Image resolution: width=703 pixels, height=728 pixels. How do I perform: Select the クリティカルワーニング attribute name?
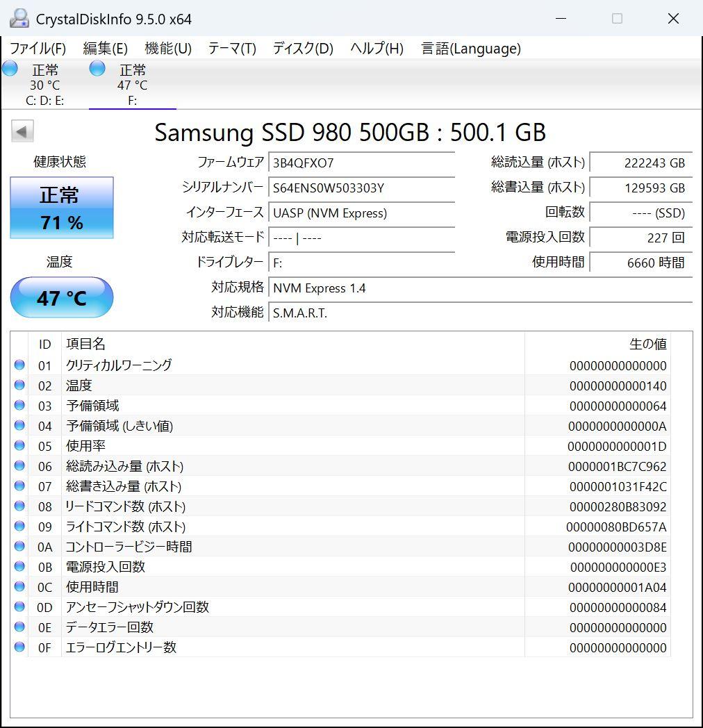(x=119, y=365)
